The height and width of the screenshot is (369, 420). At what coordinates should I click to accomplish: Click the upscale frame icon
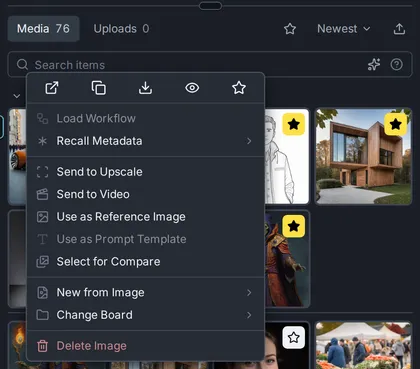(42, 172)
